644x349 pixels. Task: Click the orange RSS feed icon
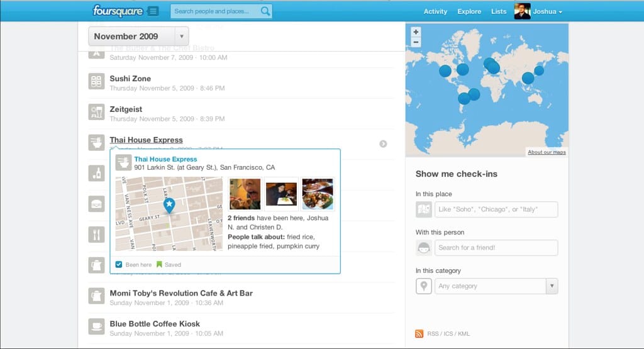click(419, 334)
